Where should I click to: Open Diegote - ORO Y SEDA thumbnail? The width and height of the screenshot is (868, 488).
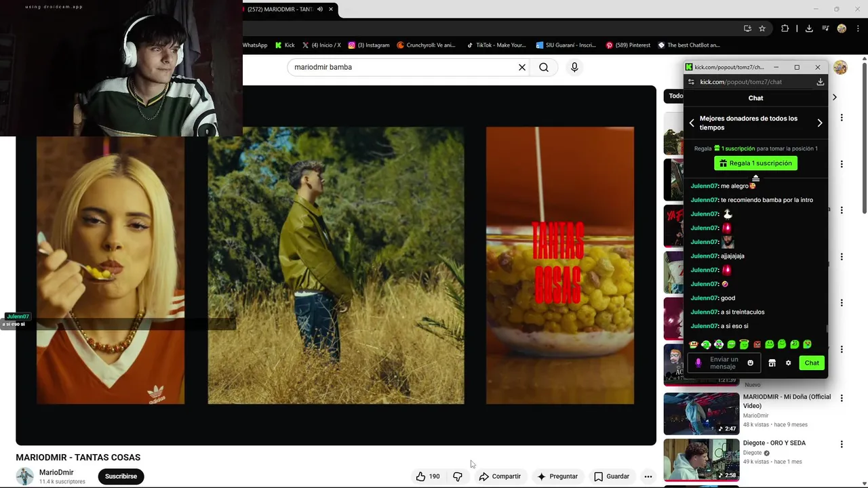click(x=701, y=460)
